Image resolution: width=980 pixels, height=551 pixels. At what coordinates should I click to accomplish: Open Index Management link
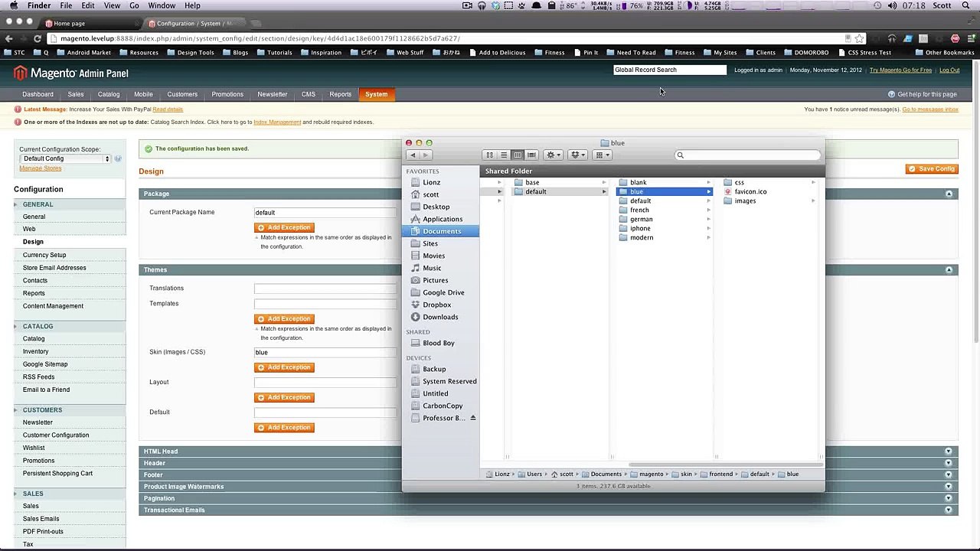point(277,122)
